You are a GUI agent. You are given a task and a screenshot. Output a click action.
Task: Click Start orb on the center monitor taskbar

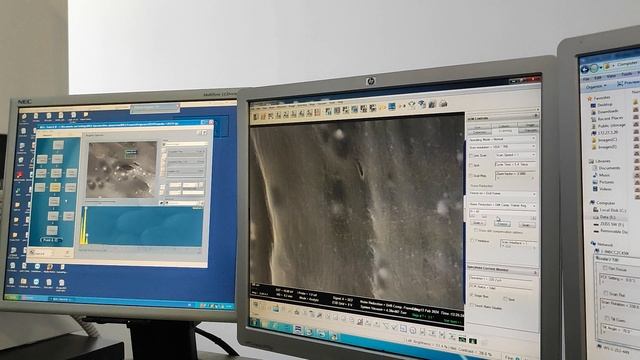256,324
